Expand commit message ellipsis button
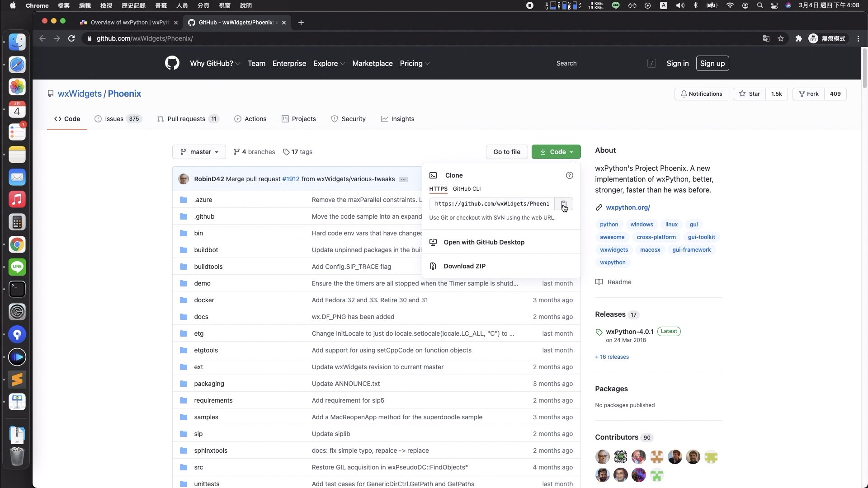This screenshot has width=868, height=488. [403, 179]
